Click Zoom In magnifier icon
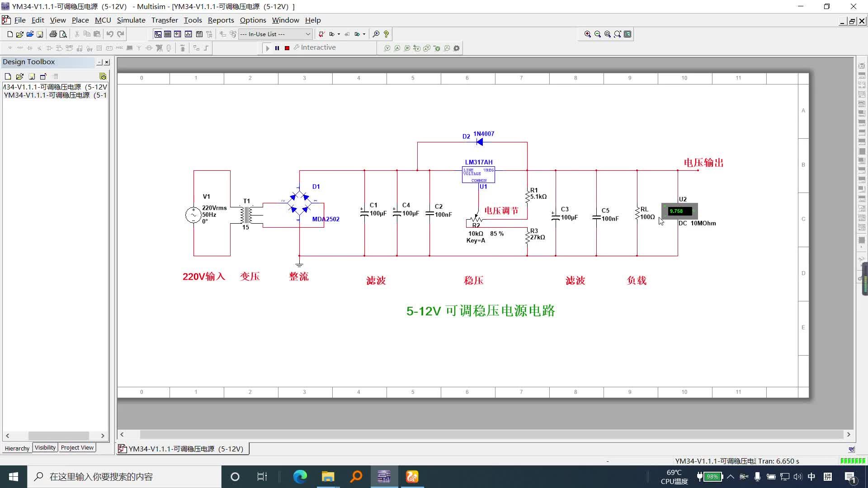 (587, 34)
